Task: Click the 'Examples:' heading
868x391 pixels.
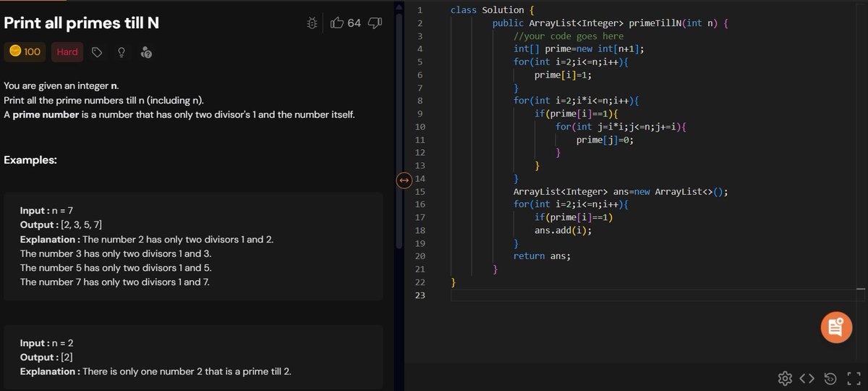Action: 30,160
